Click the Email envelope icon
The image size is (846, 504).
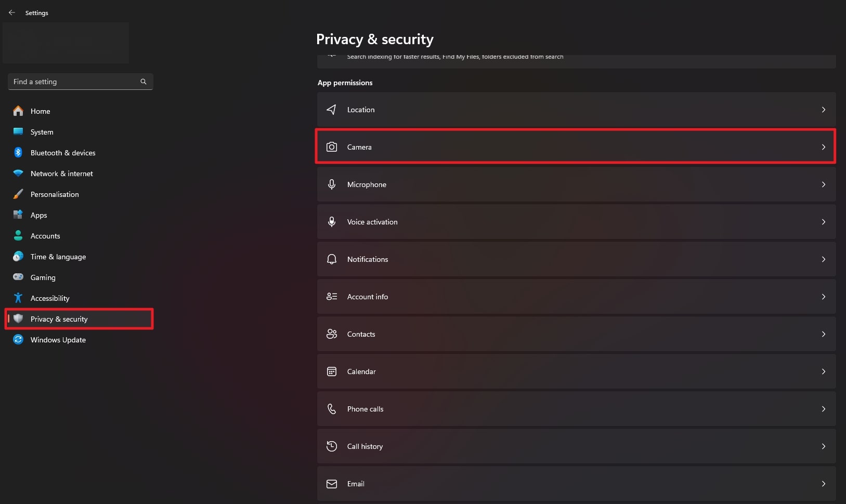(x=332, y=484)
